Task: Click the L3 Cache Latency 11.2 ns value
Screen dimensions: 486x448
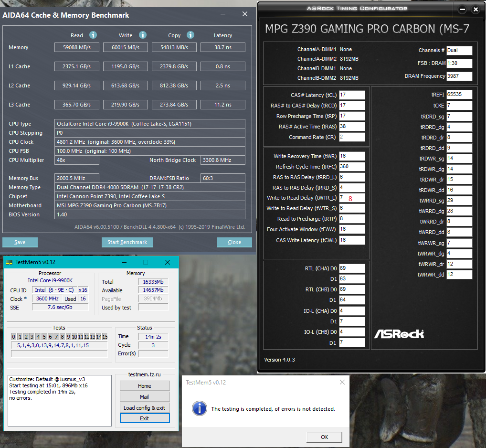Action: point(223,105)
